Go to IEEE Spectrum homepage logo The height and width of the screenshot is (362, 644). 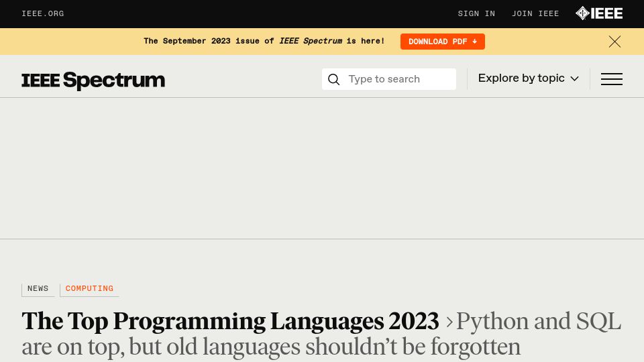(93, 80)
